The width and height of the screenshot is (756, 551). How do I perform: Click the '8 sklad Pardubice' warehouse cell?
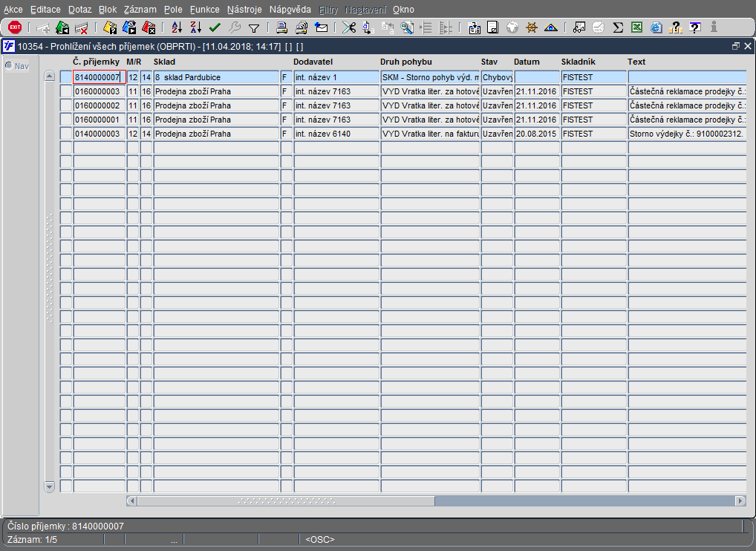tap(216, 77)
